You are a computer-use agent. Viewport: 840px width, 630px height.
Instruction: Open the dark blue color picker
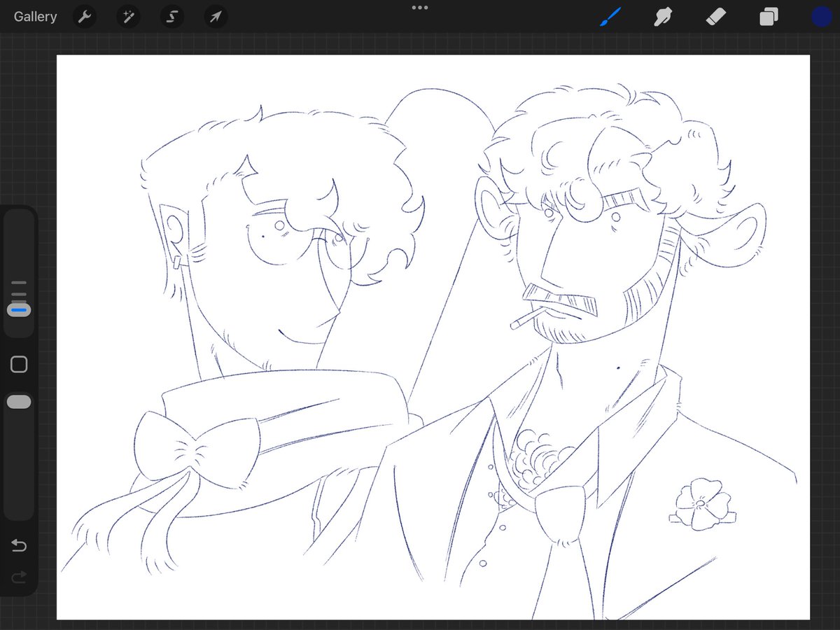[821, 17]
